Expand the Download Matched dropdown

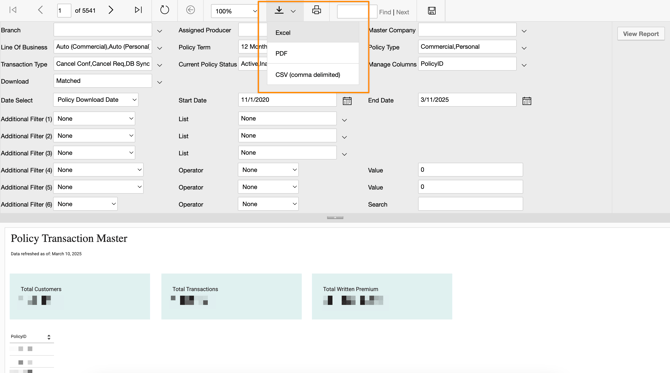[x=159, y=82]
